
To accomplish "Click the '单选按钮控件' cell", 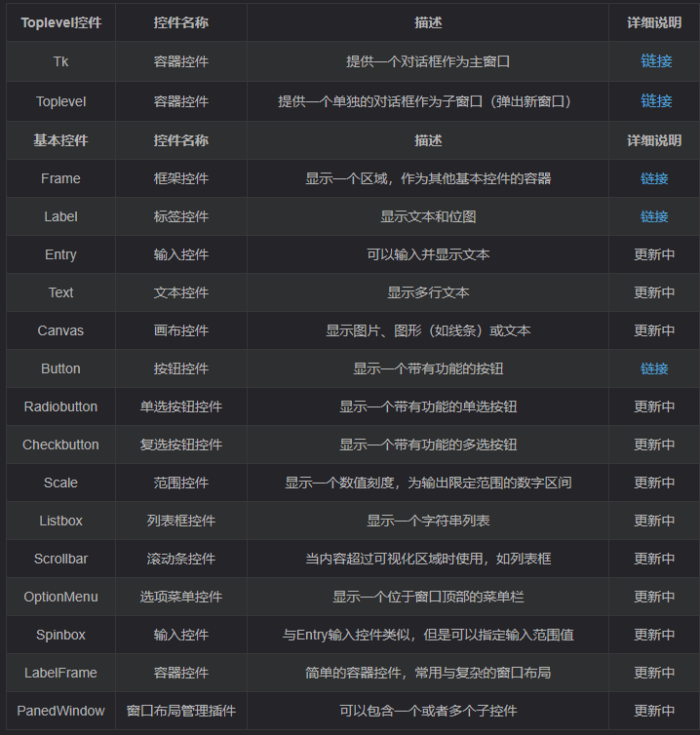I will click(181, 406).
